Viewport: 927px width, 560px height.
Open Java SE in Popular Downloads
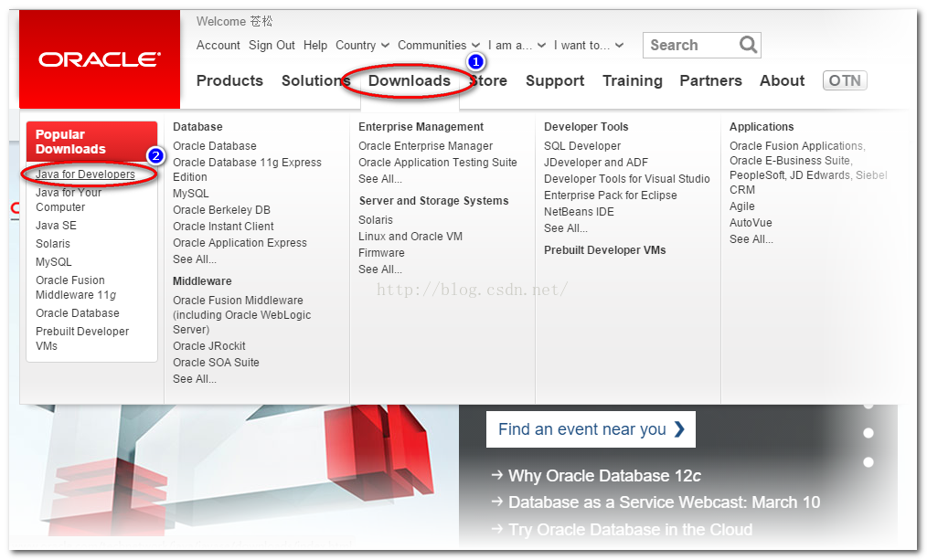pos(56,225)
